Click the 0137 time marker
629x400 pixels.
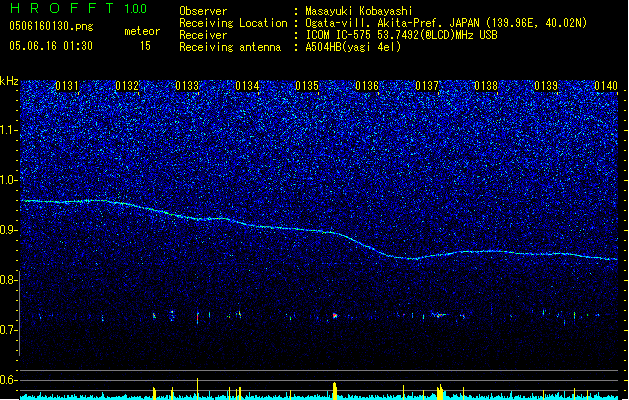(427, 86)
